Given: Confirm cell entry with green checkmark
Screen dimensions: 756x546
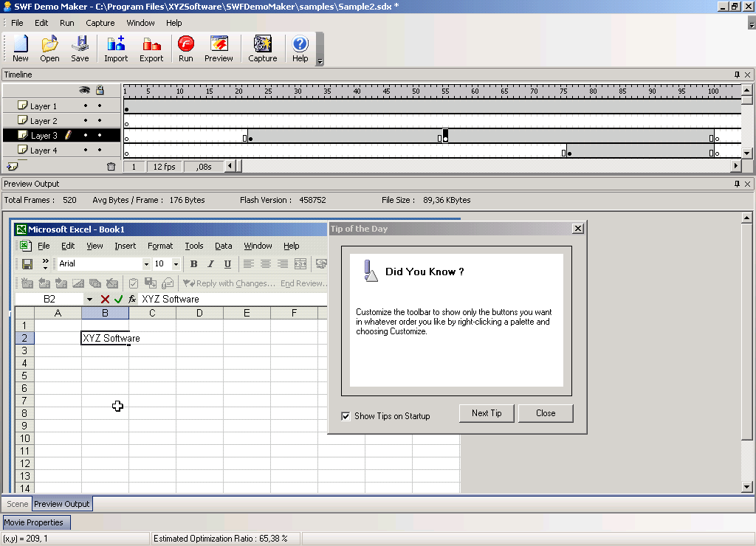Looking at the screenshot, I should 119,300.
